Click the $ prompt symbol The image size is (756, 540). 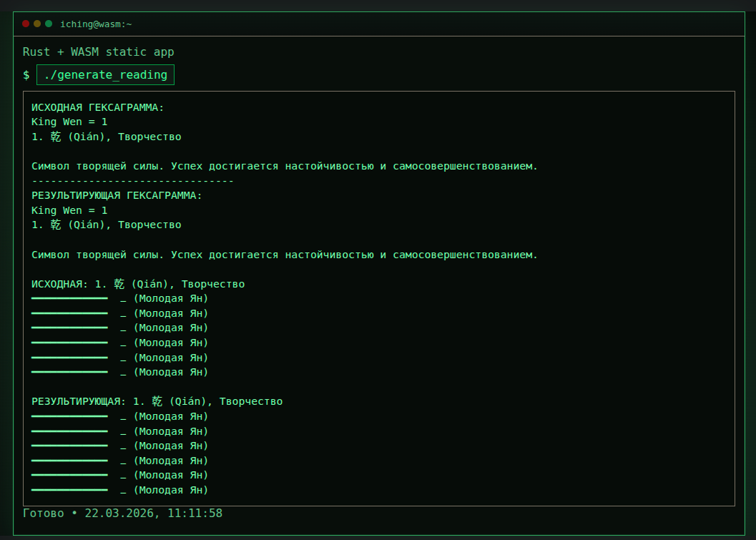26,75
